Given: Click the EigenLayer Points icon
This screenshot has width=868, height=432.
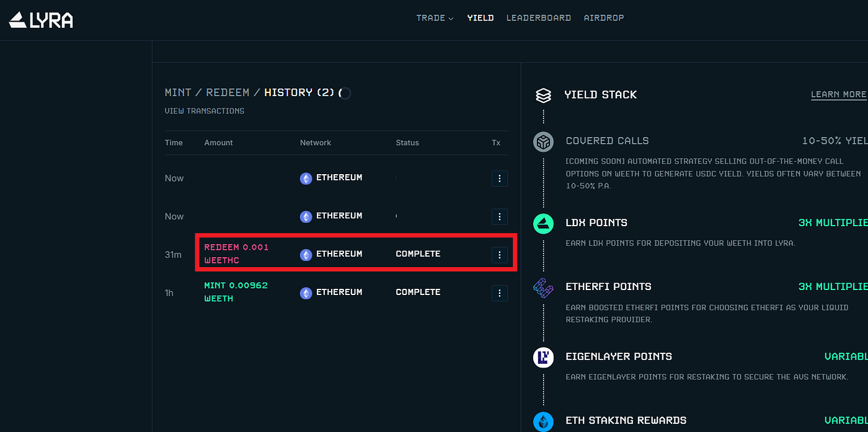Looking at the screenshot, I should coord(543,357).
